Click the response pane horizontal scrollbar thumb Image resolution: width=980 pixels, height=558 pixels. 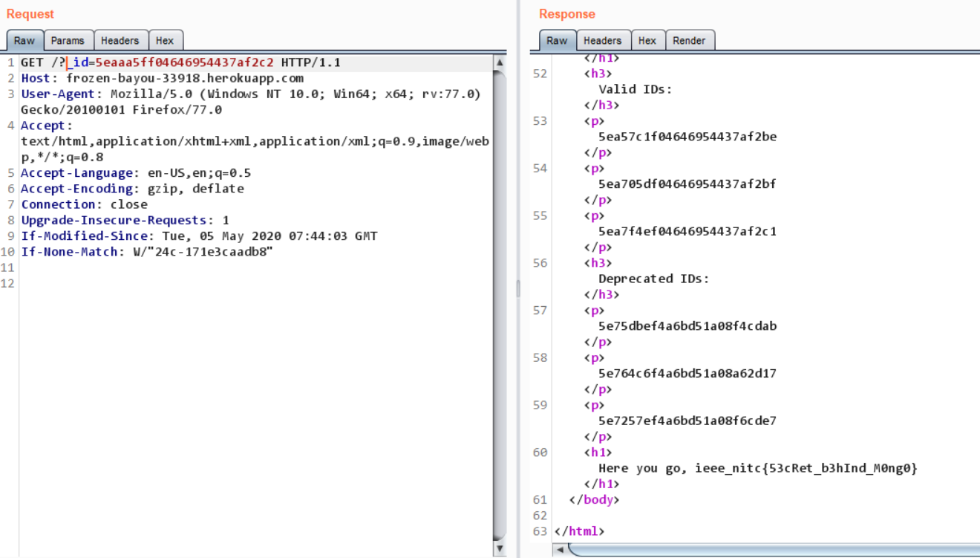774,550
